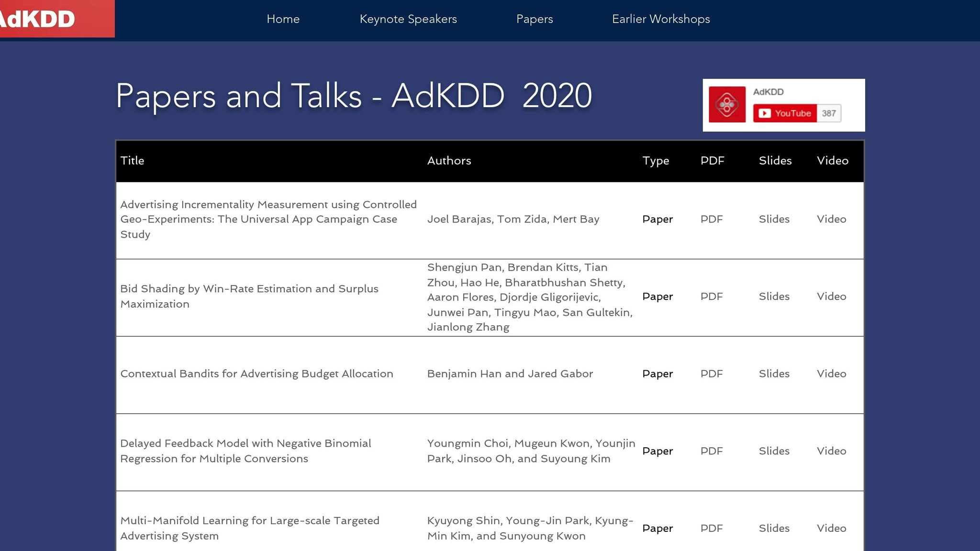
Task: Click the Type column header
Action: pyautogui.click(x=656, y=161)
